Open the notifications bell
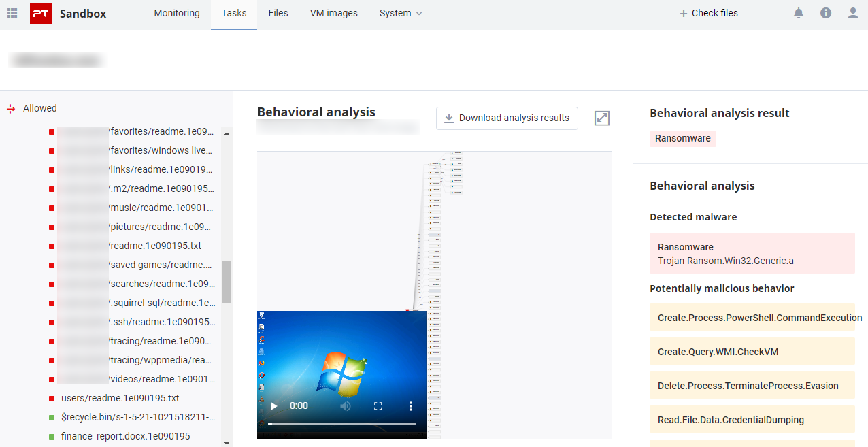 click(799, 14)
